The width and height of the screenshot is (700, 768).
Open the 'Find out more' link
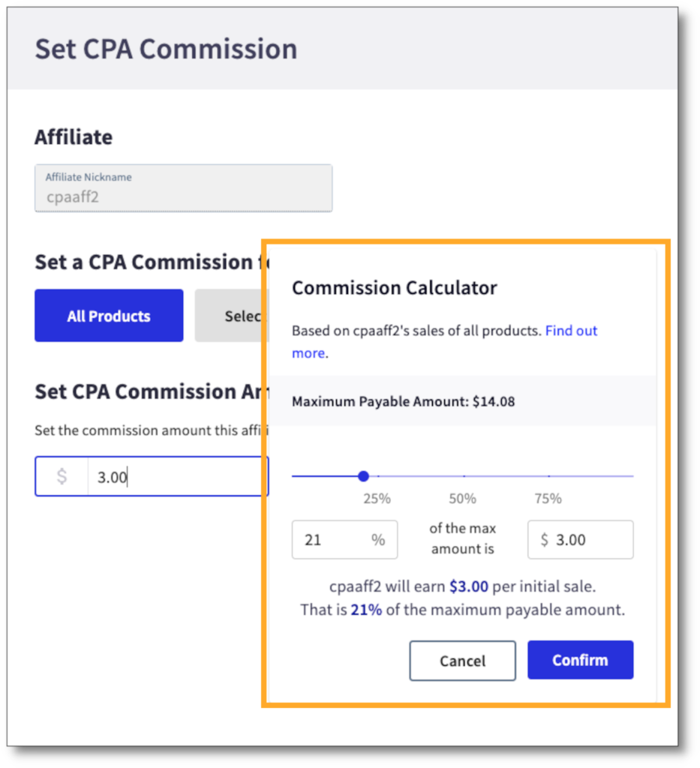tap(570, 331)
